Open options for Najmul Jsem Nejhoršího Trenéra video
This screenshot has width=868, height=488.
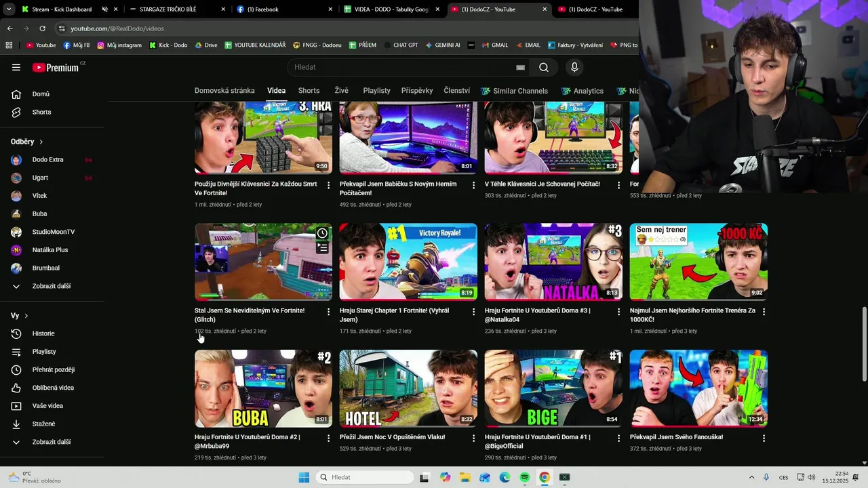(764, 312)
